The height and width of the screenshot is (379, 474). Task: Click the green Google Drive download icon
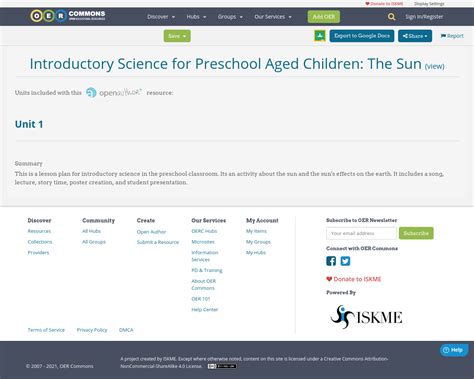coord(320,36)
